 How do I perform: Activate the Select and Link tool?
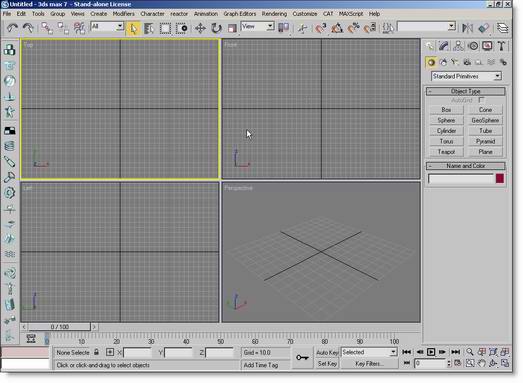[x=47, y=28]
